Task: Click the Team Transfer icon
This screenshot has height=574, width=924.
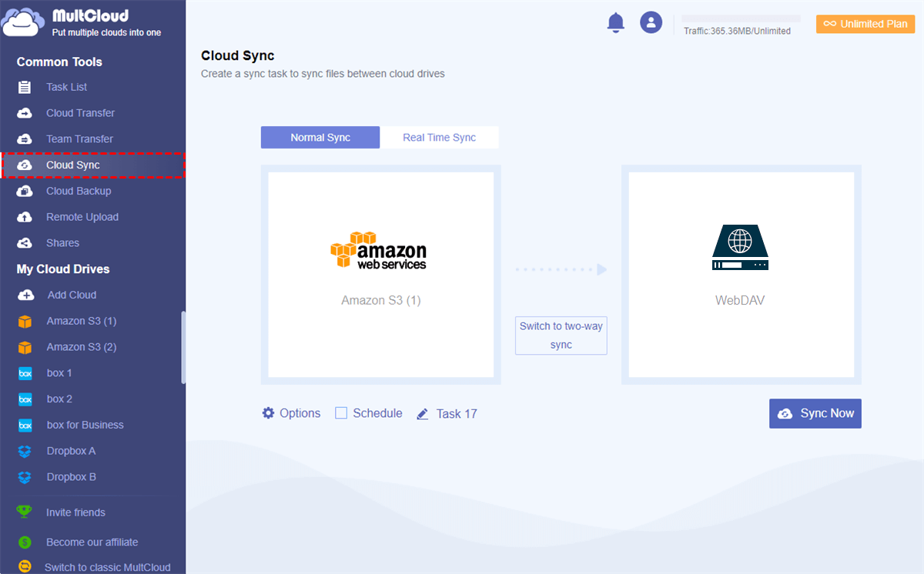Action: (25, 139)
